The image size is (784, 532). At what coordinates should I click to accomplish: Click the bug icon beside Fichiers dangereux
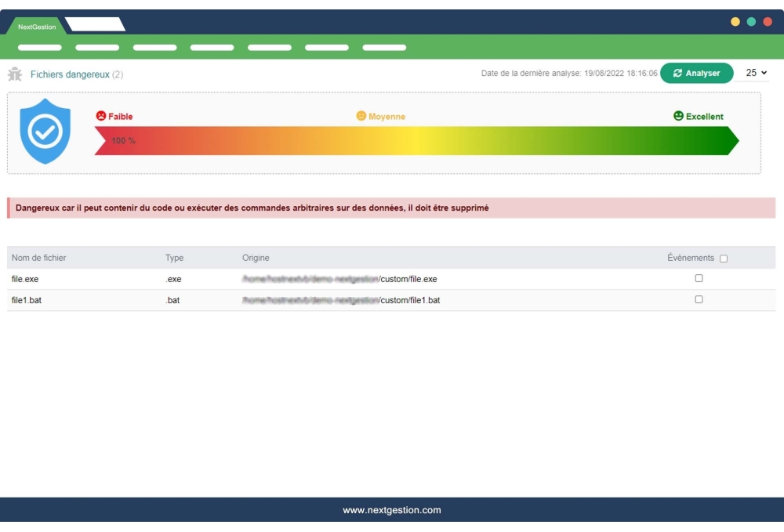(14, 74)
